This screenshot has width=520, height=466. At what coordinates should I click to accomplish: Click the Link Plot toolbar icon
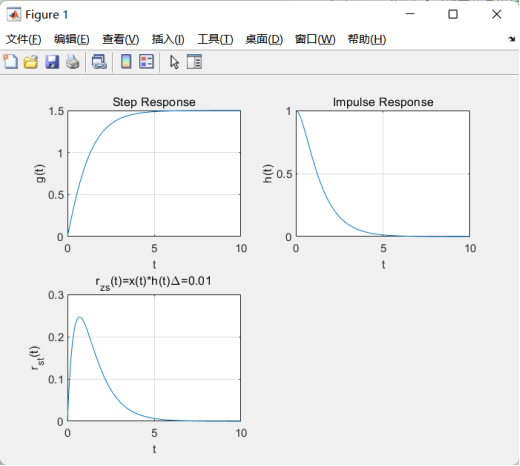pos(99,62)
